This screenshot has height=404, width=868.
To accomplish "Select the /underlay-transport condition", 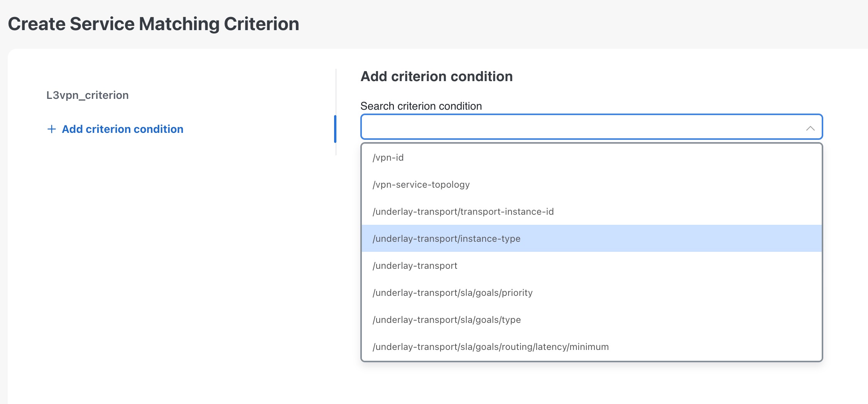I will 414,265.
